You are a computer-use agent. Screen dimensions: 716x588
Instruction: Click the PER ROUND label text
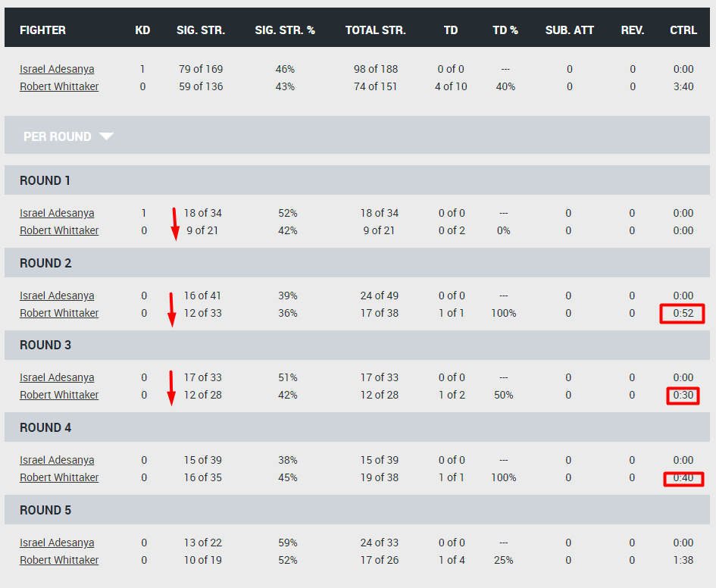pyautogui.click(x=58, y=136)
